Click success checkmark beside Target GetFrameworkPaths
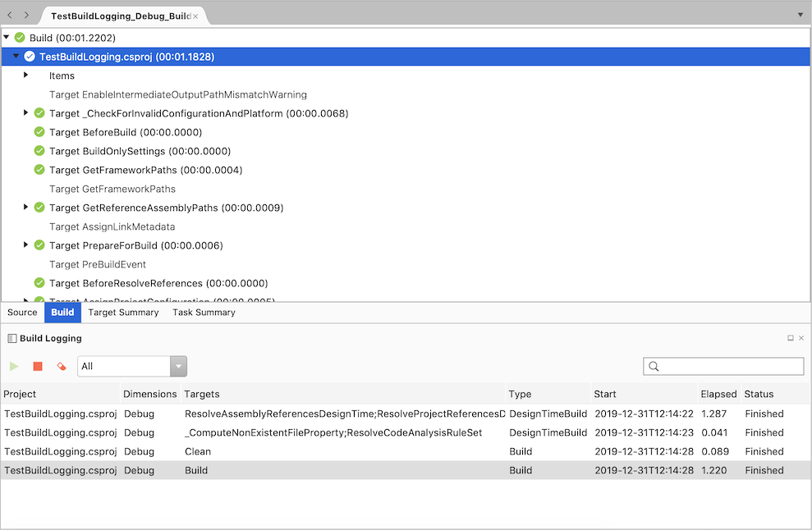Viewport: 812px width, 530px height. [39, 170]
